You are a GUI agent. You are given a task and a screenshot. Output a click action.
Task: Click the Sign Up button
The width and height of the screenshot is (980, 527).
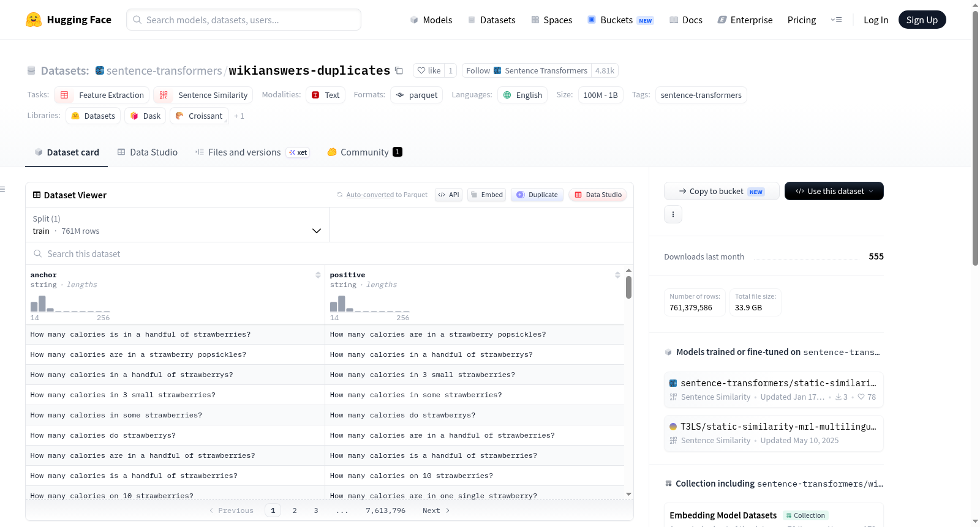[x=922, y=20]
